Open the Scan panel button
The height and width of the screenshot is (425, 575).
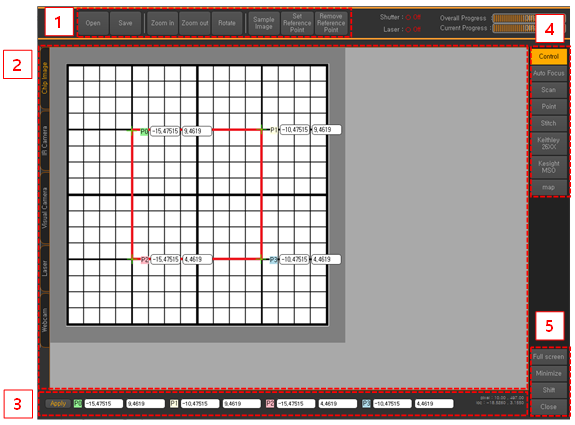click(549, 90)
